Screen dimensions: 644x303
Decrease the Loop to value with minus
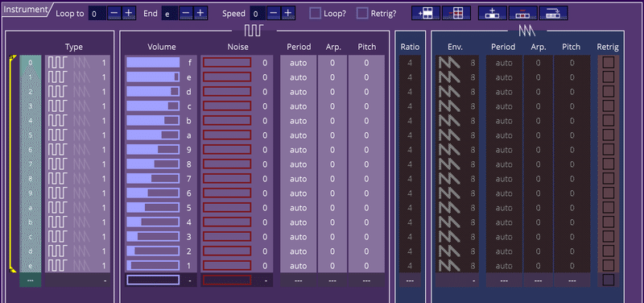coord(114,13)
